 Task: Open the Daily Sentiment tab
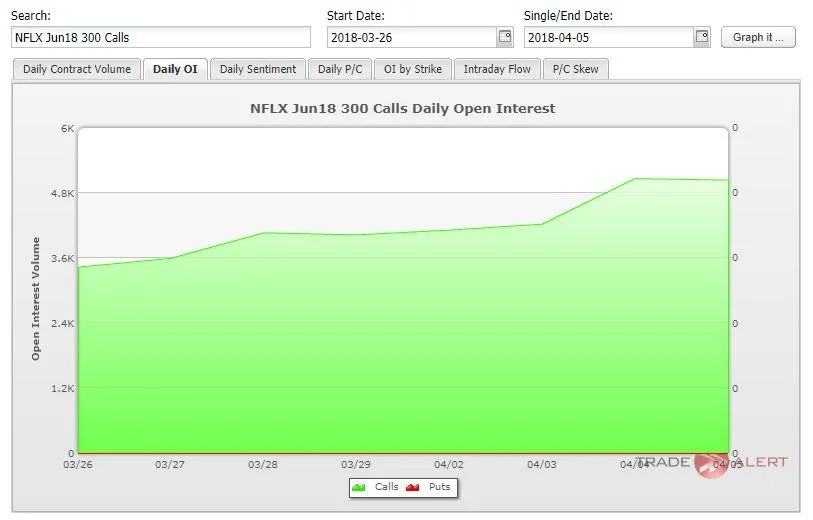tap(258, 69)
